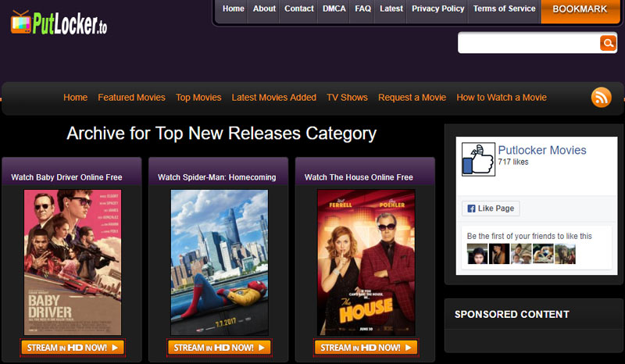
Task: Stream Spider-Man: Homecoming in HD now
Action: click(x=220, y=348)
